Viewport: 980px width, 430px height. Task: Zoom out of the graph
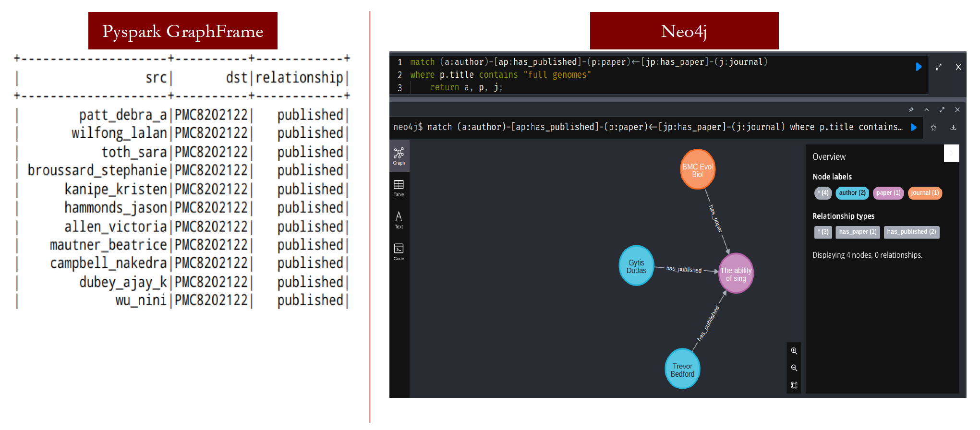coord(794,368)
